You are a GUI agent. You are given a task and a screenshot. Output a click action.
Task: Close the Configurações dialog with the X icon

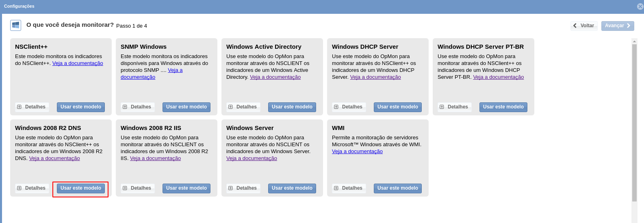click(640, 6)
